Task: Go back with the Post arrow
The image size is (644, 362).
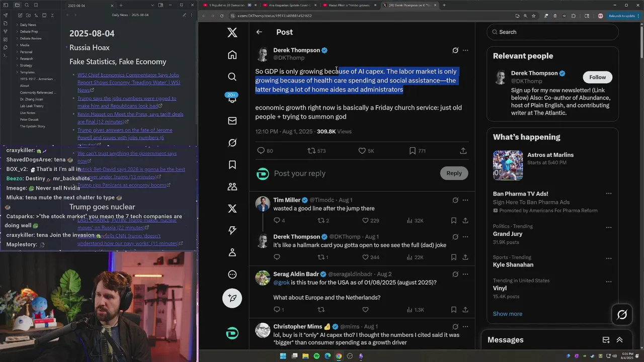Action: (259, 32)
